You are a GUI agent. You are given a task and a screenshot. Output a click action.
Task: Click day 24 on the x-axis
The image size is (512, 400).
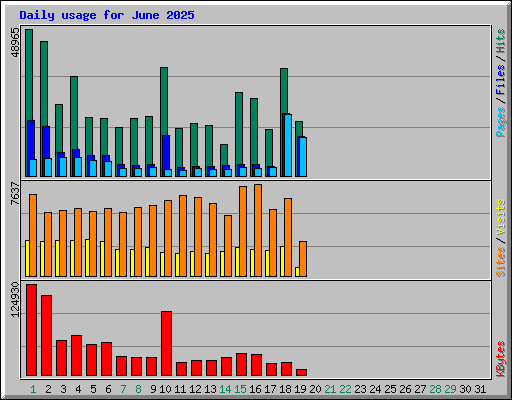tap(375, 389)
